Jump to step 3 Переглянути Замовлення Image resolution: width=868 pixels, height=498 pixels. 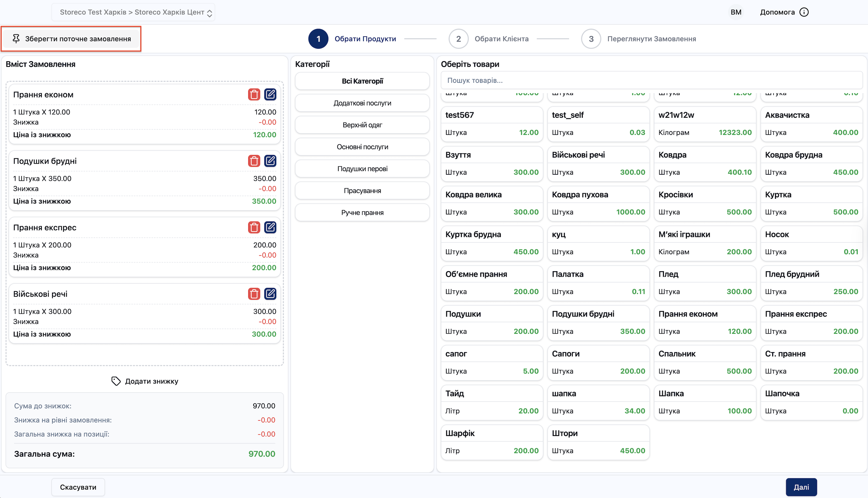(x=591, y=39)
